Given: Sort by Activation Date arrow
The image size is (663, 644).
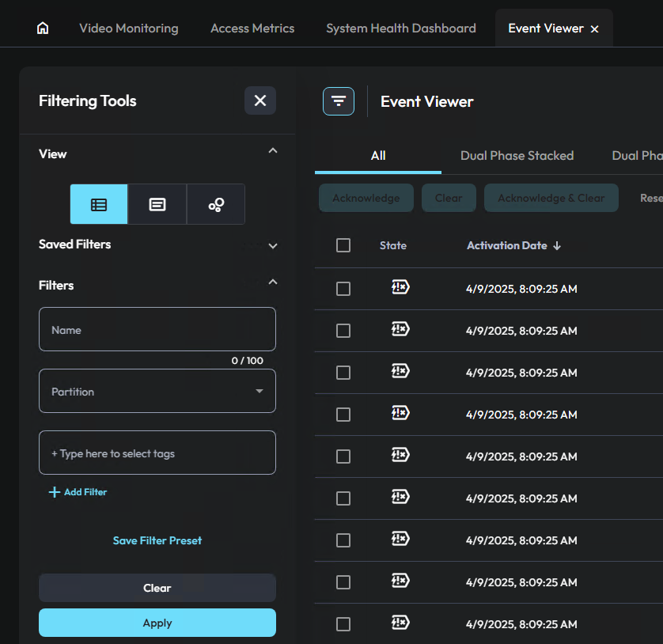Looking at the screenshot, I should [557, 246].
